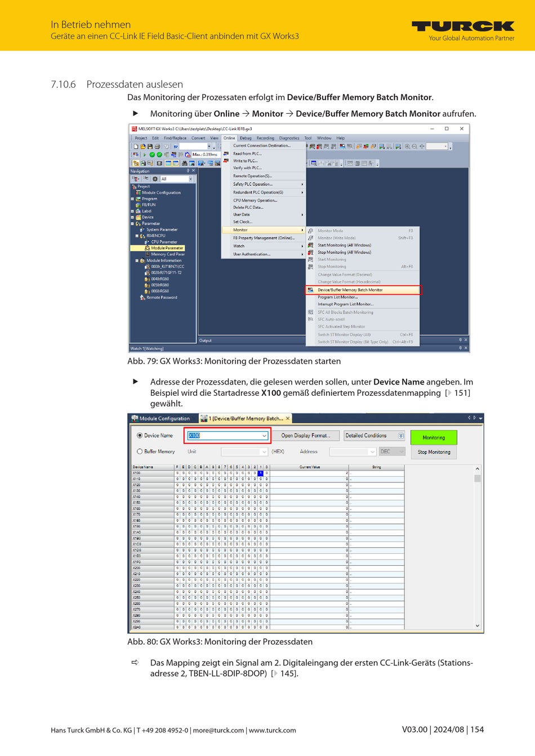Collapse the Module Information tree node

(x=137, y=261)
